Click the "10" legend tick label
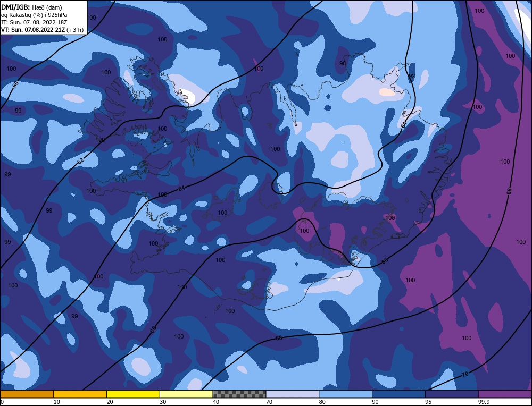The width and height of the screenshot is (532, 406). pyautogui.click(x=57, y=402)
